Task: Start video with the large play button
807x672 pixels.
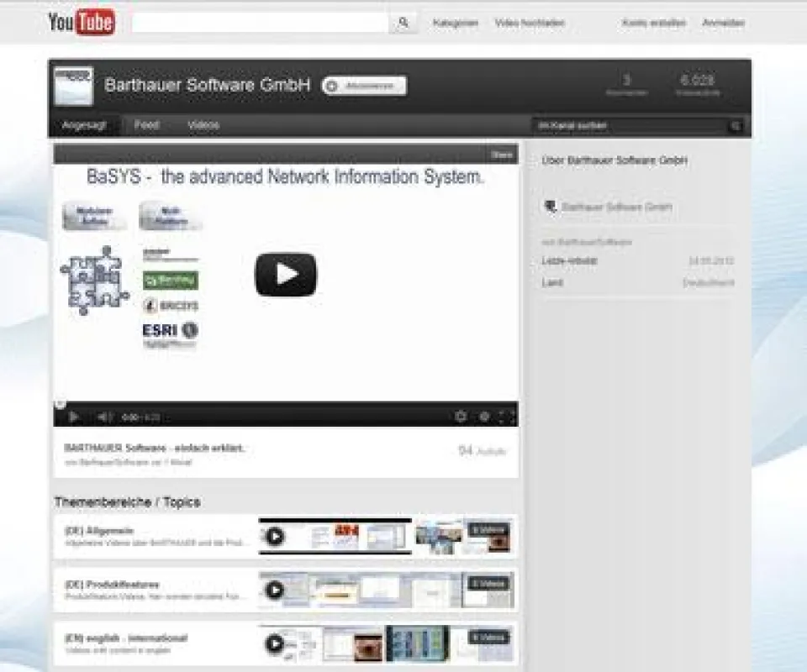Action: click(x=286, y=275)
